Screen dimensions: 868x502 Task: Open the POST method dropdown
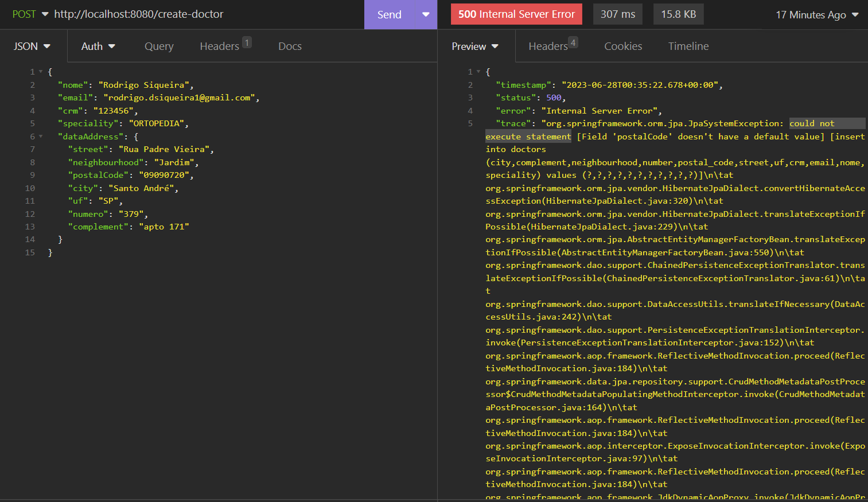tap(30, 14)
